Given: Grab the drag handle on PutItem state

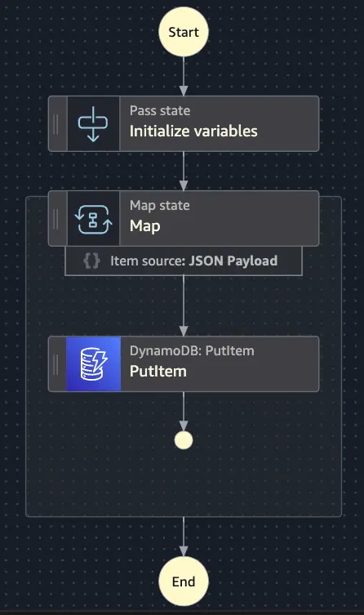Looking at the screenshot, I should pyautogui.click(x=56, y=364).
